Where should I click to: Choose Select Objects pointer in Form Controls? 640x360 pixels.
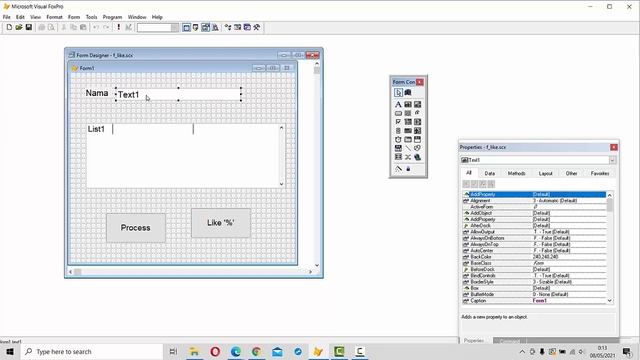pos(398,93)
